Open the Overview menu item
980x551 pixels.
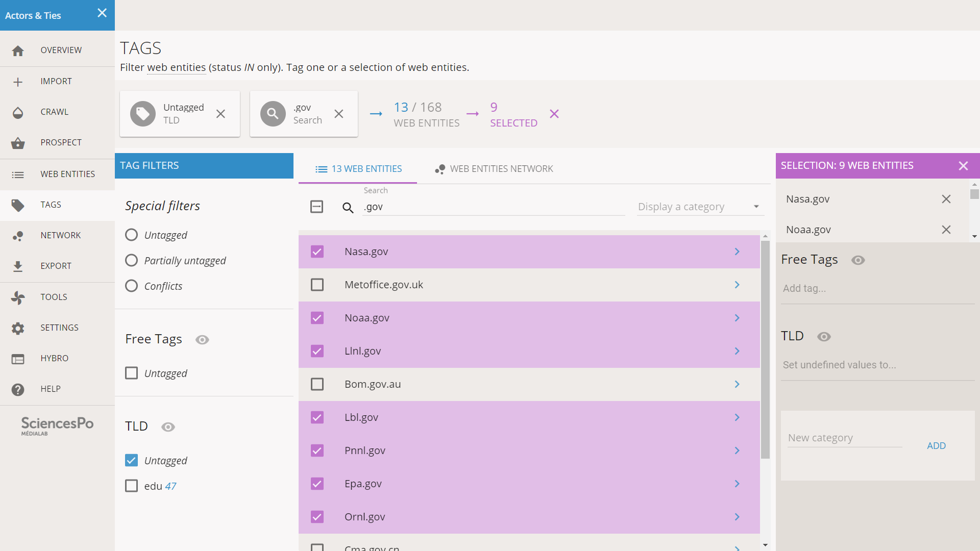click(57, 51)
